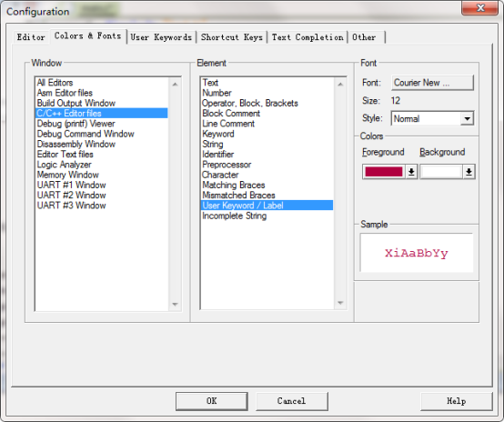Select Matching Braces element

267,186
